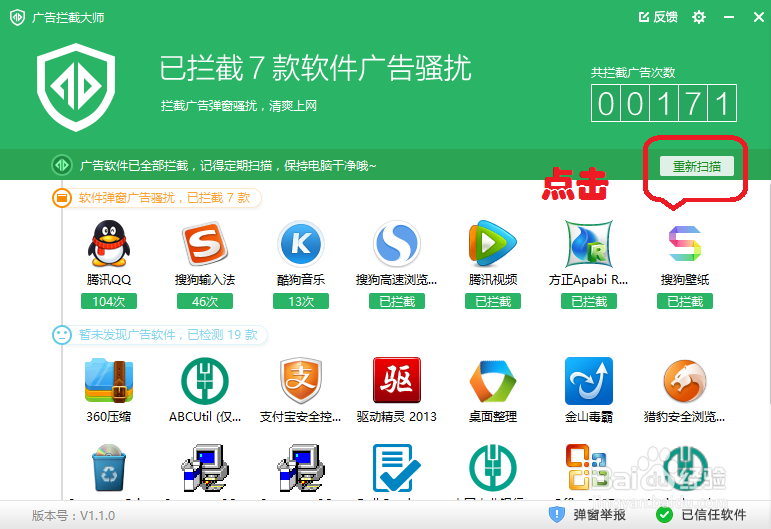Select the 桌面整理 icon

point(493,381)
